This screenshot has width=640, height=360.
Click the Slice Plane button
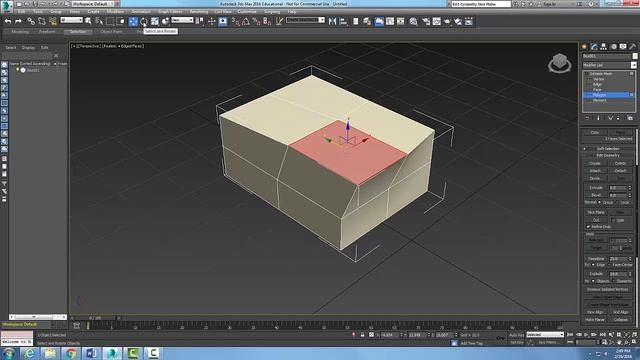pos(596,212)
